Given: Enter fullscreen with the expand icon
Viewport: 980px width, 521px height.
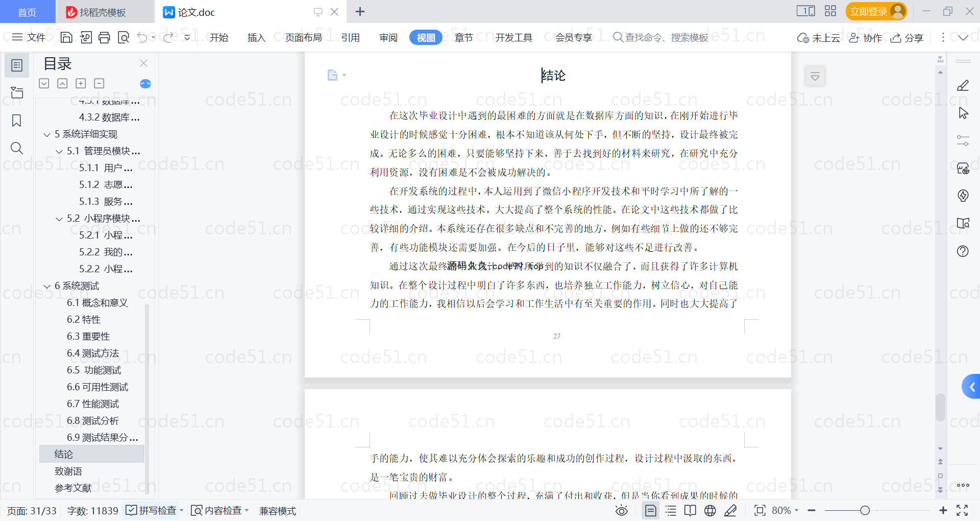Looking at the screenshot, I should click(962, 510).
